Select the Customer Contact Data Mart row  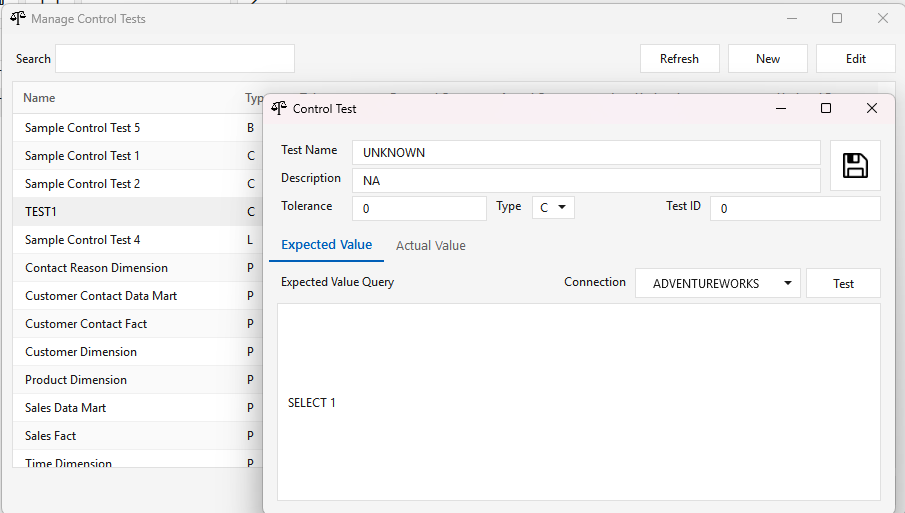click(137, 295)
